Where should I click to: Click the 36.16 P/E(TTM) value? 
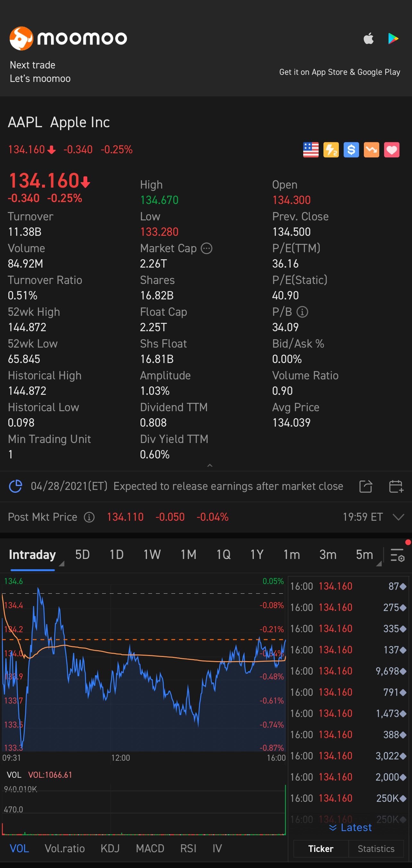286,263
